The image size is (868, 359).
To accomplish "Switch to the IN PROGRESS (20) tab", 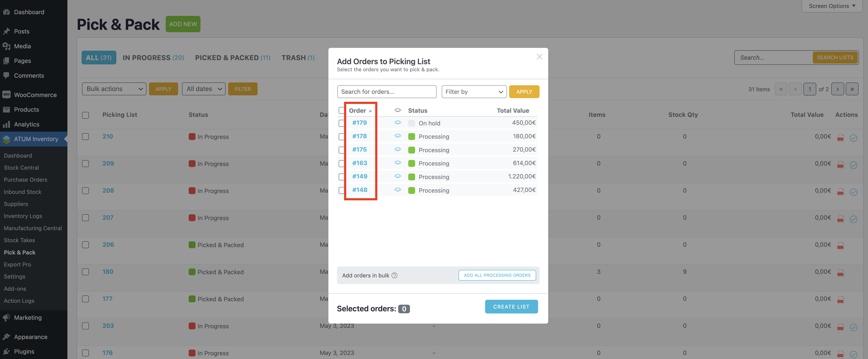I will pyautogui.click(x=153, y=58).
